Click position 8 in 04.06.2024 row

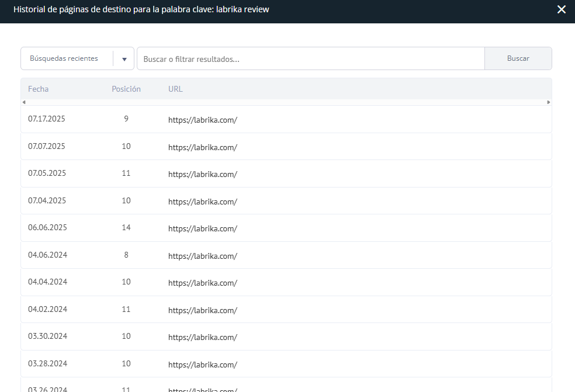click(126, 255)
